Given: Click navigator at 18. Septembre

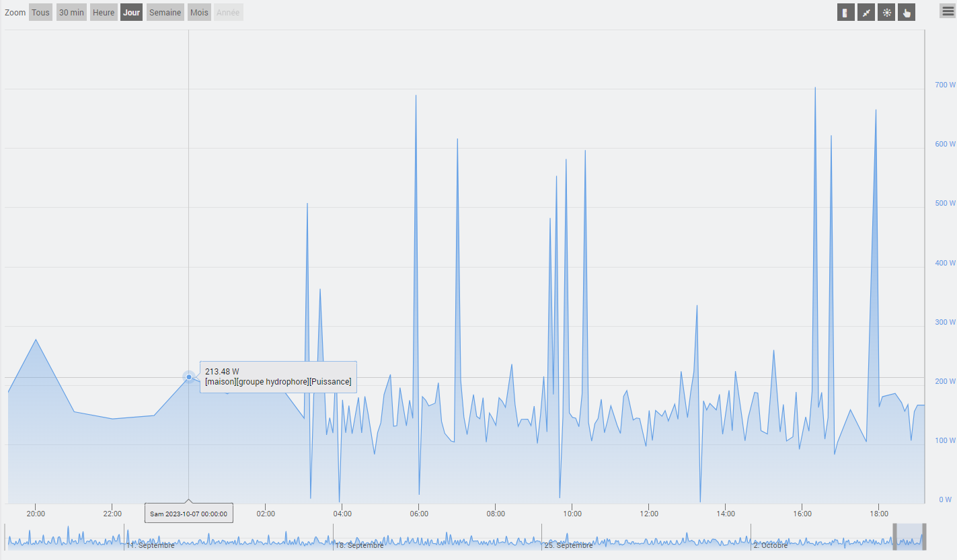Looking at the screenshot, I should coord(359,545).
